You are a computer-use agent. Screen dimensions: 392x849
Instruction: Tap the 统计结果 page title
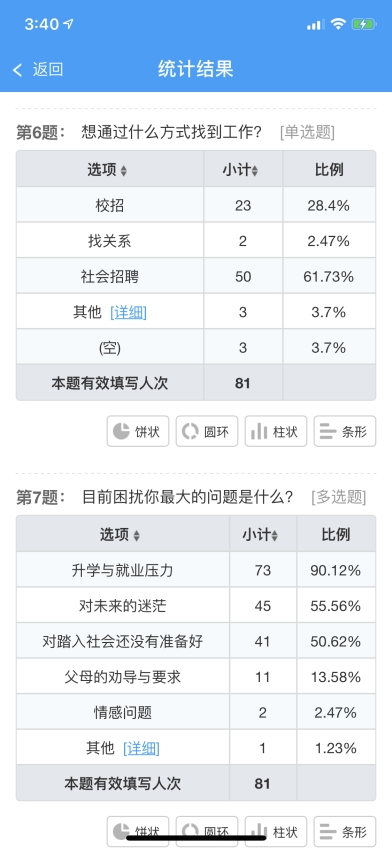click(x=195, y=69)
